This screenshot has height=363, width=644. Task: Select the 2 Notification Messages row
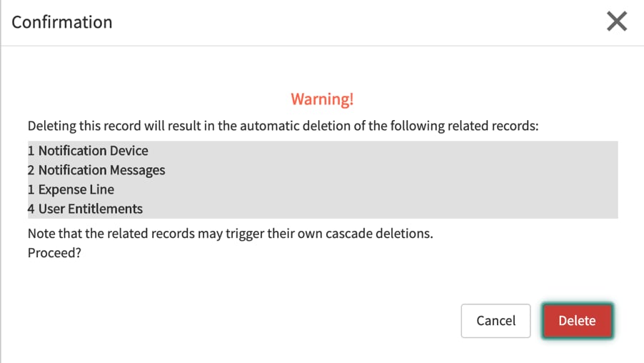coord(96,170)
